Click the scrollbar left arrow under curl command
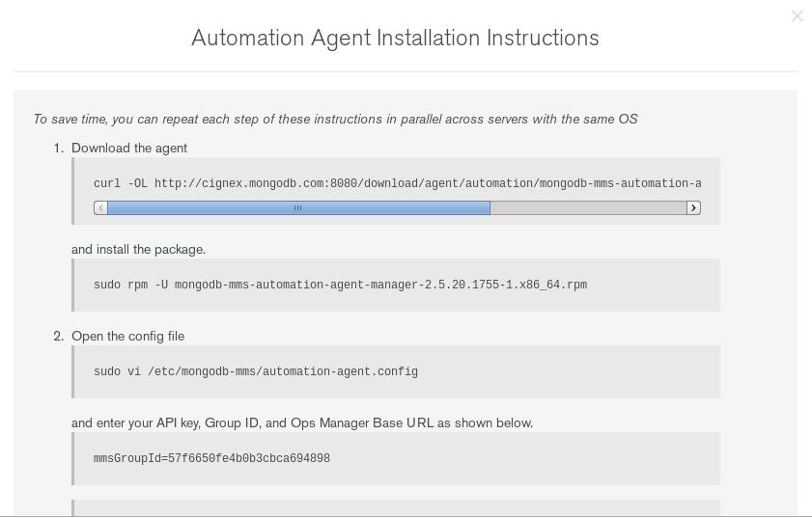 [x=101, y=208]
